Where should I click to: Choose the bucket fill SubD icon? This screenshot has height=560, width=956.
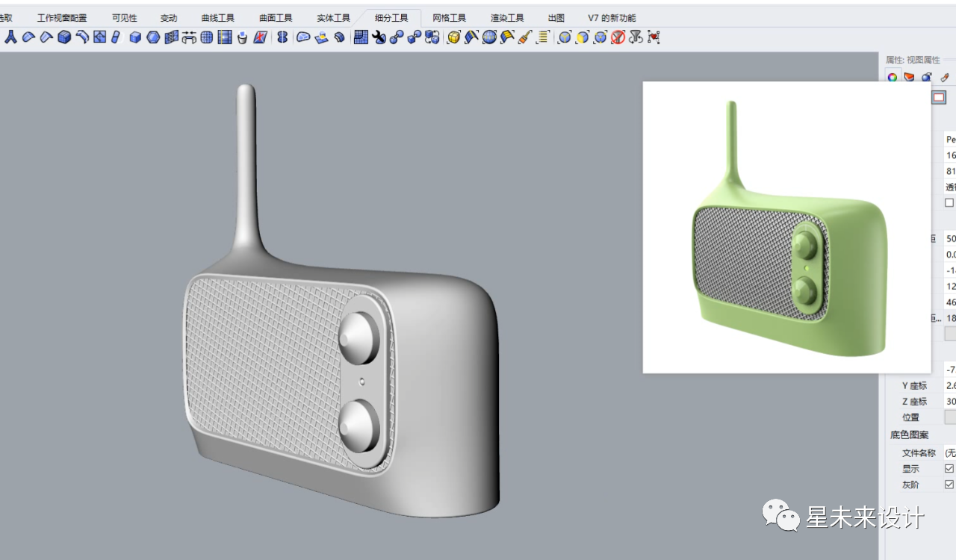(x=242, y=37)
